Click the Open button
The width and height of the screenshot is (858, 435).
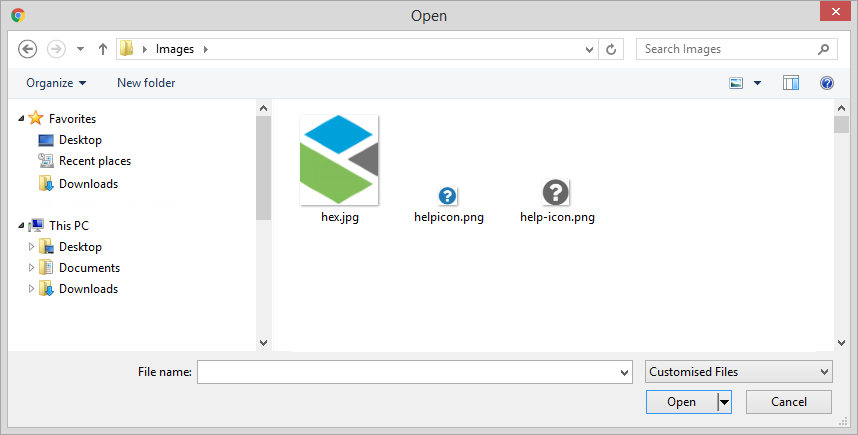coord(681,402)
